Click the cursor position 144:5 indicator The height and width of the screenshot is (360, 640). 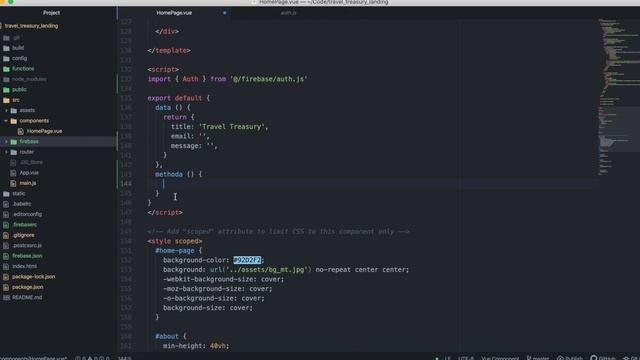124,358
